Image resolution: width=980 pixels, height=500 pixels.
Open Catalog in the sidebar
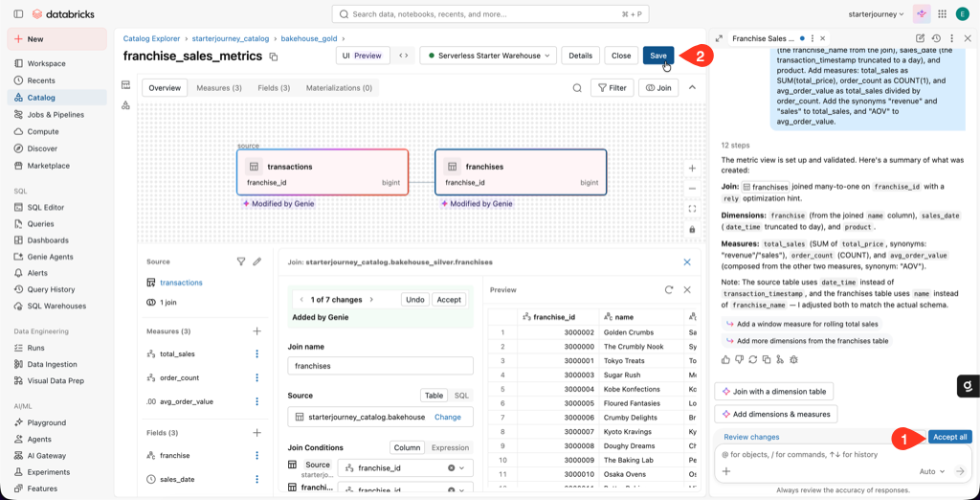click(x=56, y=97)
